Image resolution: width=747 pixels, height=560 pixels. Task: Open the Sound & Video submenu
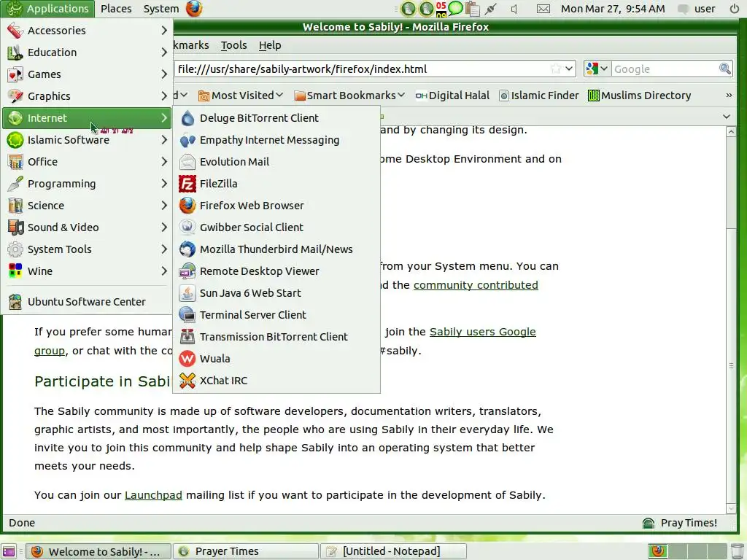88,227
